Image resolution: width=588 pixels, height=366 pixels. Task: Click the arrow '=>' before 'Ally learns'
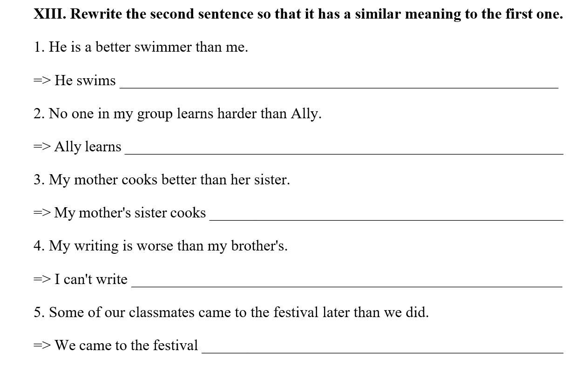click(42, 147)
